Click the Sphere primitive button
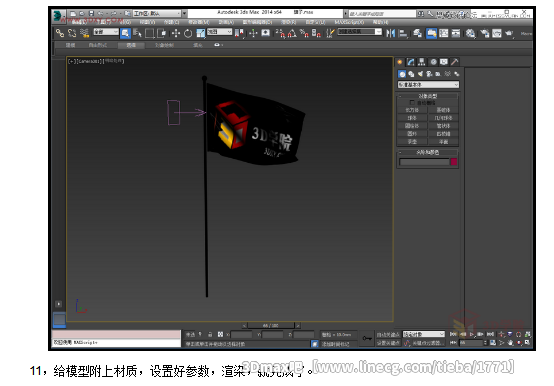 412,118
